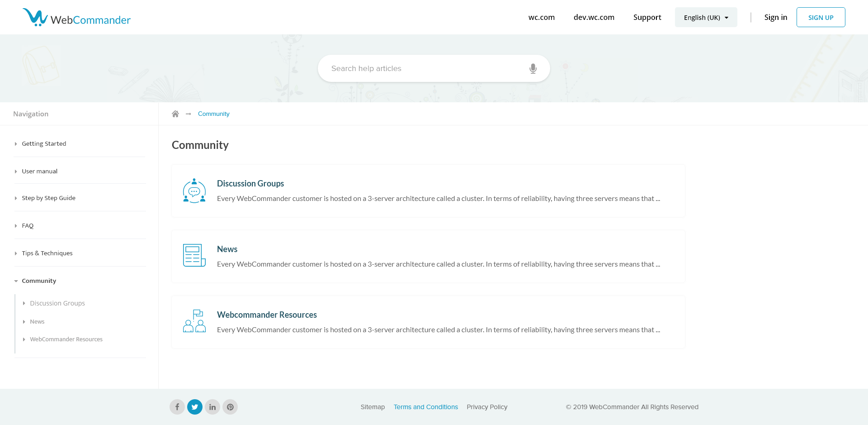Image resolution: width=868 pixels, height=425 pixels.
Task: Expand Getting Started in navigation
Action: [44, 144]
